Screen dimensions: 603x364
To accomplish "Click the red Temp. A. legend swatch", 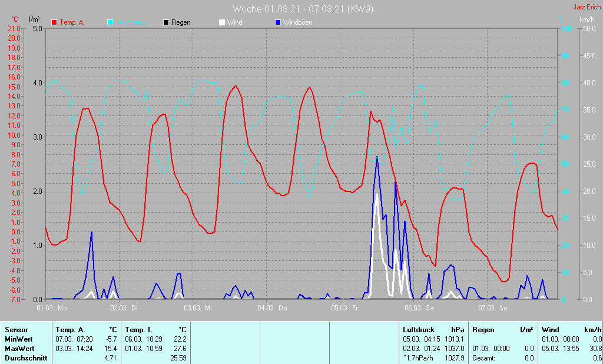I will [x=54, y=22].
